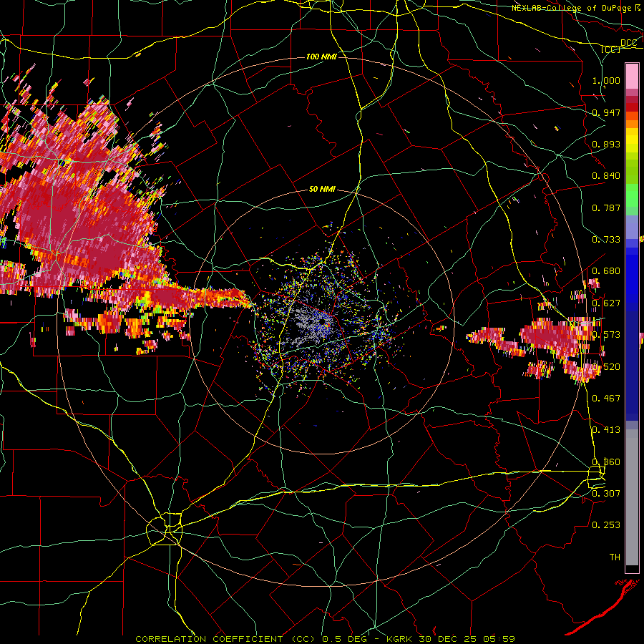Image resolution: width=644 pixels, height=644 pixels.
Task: Click the 0.520 scale value
Action: (606, 367)
